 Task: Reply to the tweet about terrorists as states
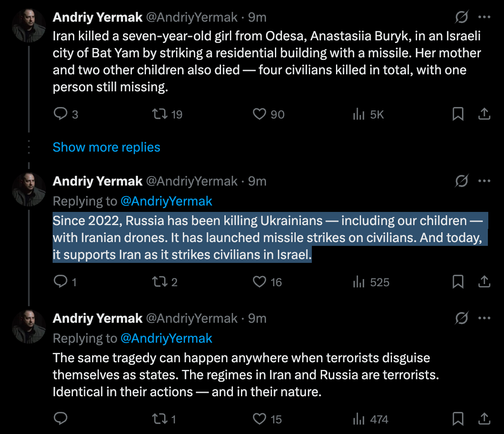[x=60, y=419]
